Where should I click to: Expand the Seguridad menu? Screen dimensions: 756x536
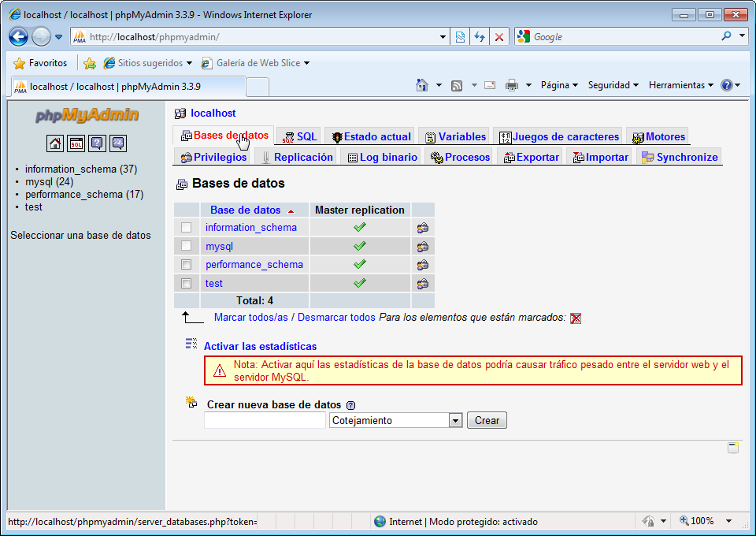[x=613, y=85]
